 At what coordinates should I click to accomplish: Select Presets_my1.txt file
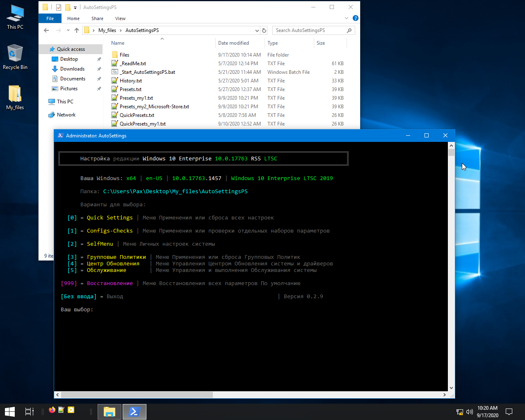point(136,98)
